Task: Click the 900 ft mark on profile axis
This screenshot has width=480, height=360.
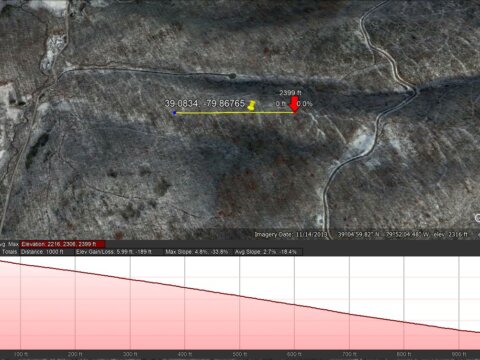Action: pyautogui.click(x=459, y=354)
